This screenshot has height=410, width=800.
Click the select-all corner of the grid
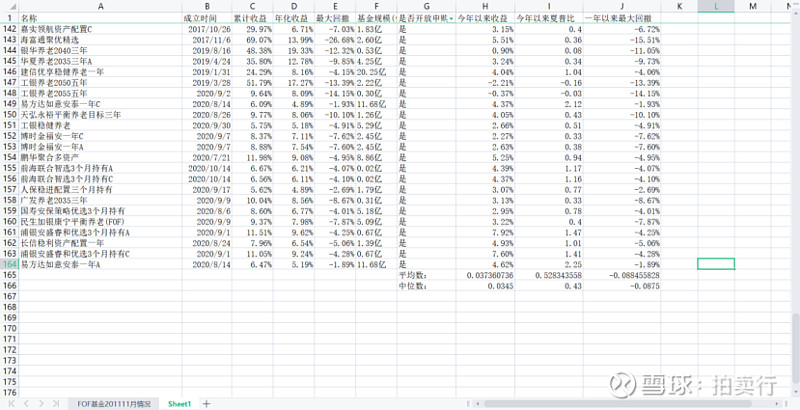pos(8,6)
